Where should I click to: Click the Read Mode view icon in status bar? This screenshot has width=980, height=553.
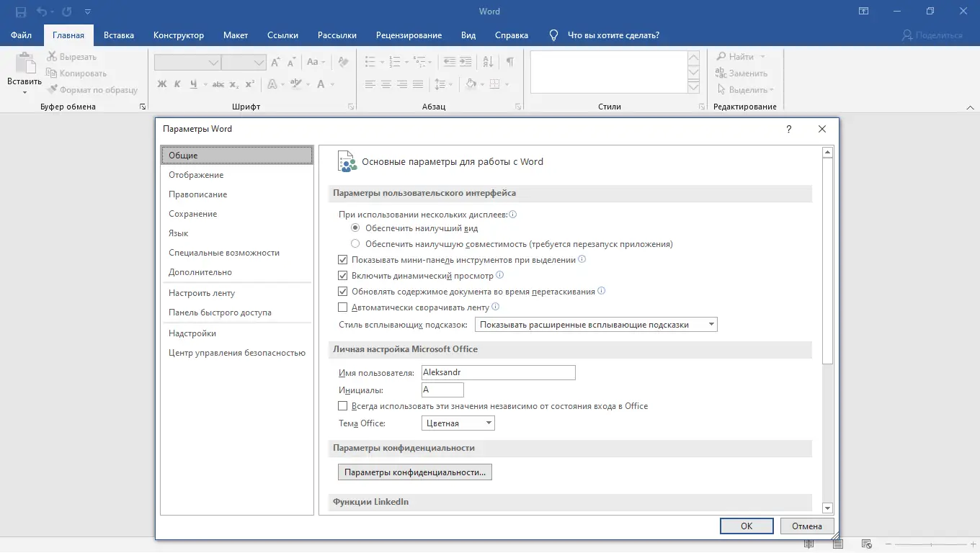coord(808,544)
